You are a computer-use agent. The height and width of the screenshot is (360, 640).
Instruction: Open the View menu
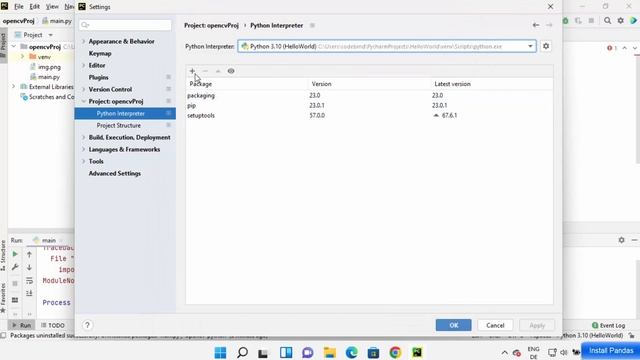click(x=52, y=7)
